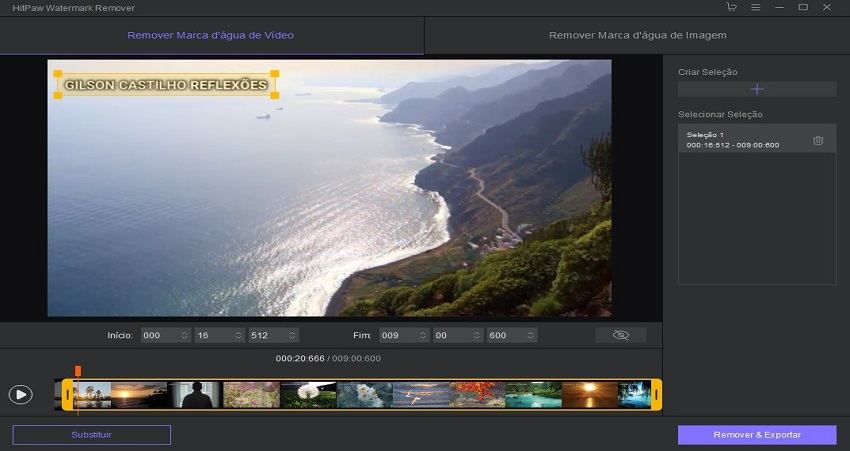850x451 pixels.
Task: Switch to Remover Marca d'água de Imagem tab
Action: coord(637,35)
